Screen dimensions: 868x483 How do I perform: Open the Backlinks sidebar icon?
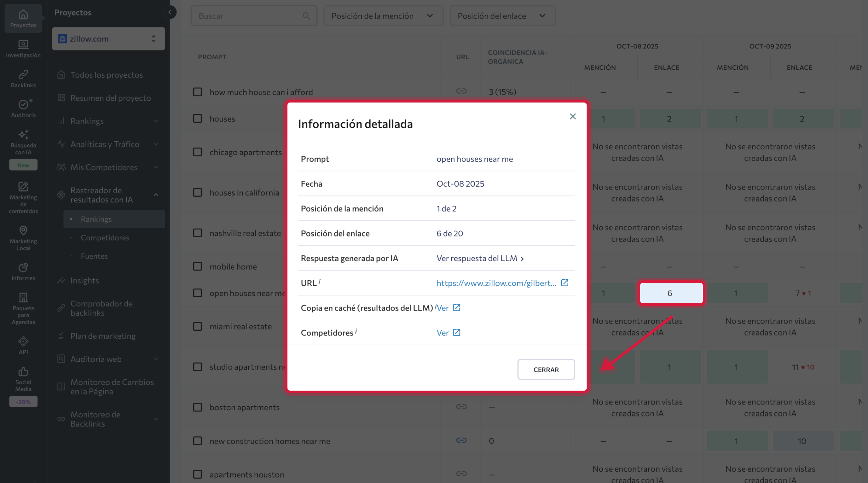click(x=23, y=79)
